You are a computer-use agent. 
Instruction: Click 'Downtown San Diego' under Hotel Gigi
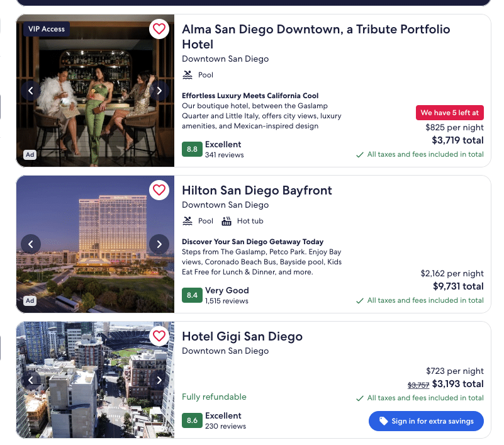225,351
